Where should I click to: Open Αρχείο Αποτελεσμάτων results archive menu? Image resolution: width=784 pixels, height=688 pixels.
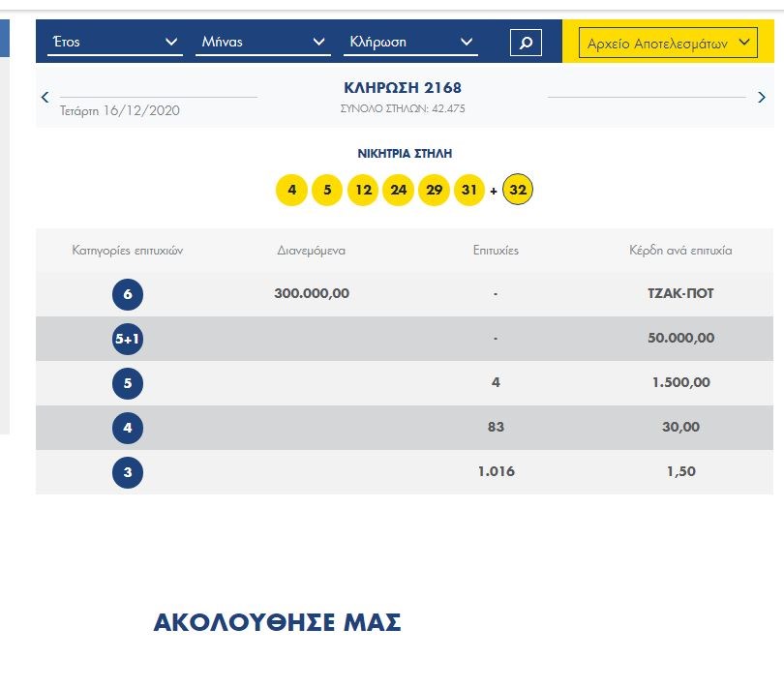[669, 43]
